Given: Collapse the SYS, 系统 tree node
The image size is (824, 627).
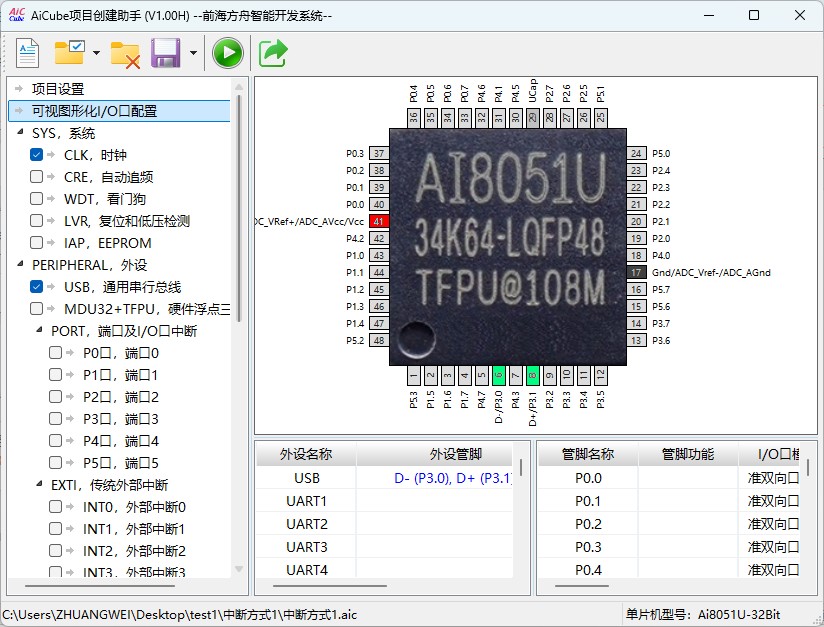Looking at the screenshot, I should click(20, 132).
